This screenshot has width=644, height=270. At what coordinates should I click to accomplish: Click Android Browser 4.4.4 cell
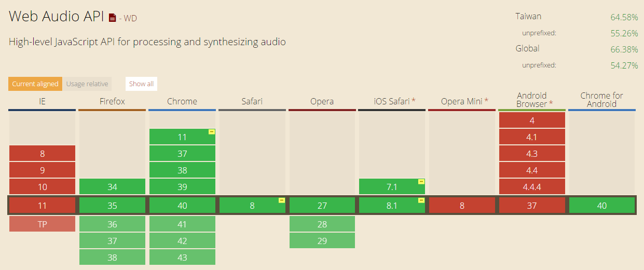(x=532, y=187)
